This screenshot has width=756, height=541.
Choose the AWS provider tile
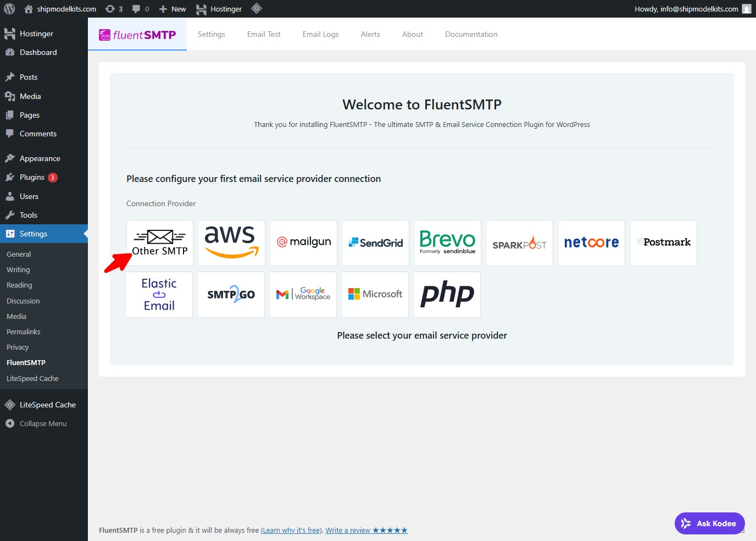(231, 242)
